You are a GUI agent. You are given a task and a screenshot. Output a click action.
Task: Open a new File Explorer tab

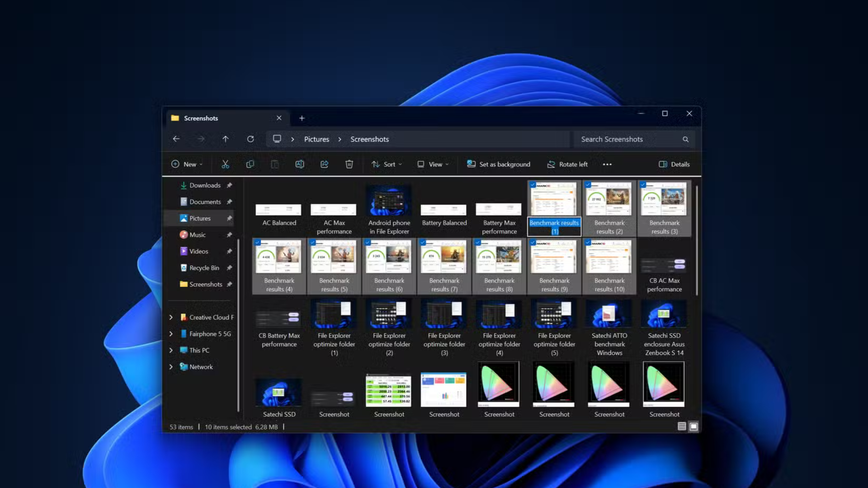click(302, 118)
